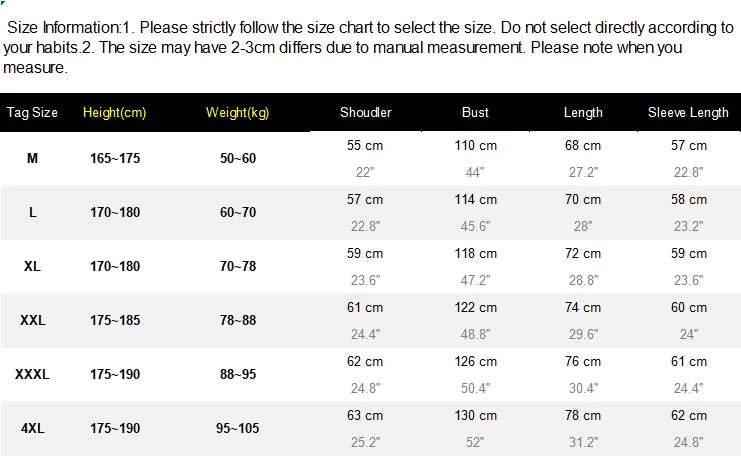741x457 pixels.
Task: Click weight range 95~105
Action: tap(238, 429)
